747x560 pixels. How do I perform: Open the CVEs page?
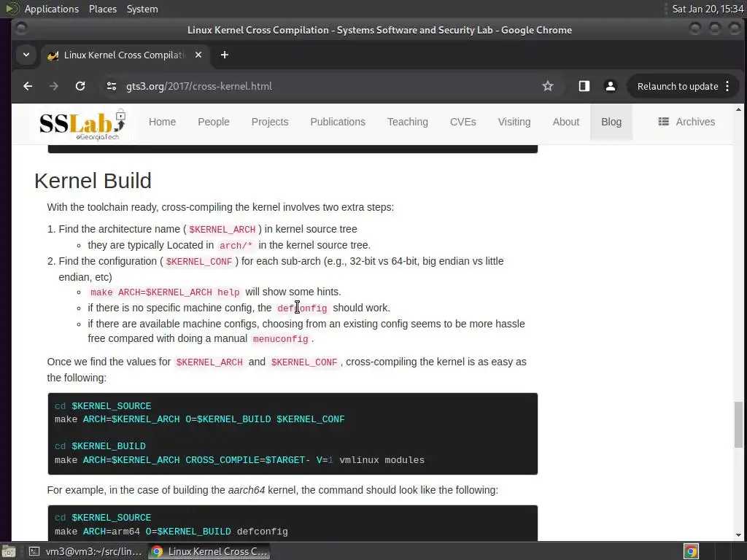click(x=462, y=122)
